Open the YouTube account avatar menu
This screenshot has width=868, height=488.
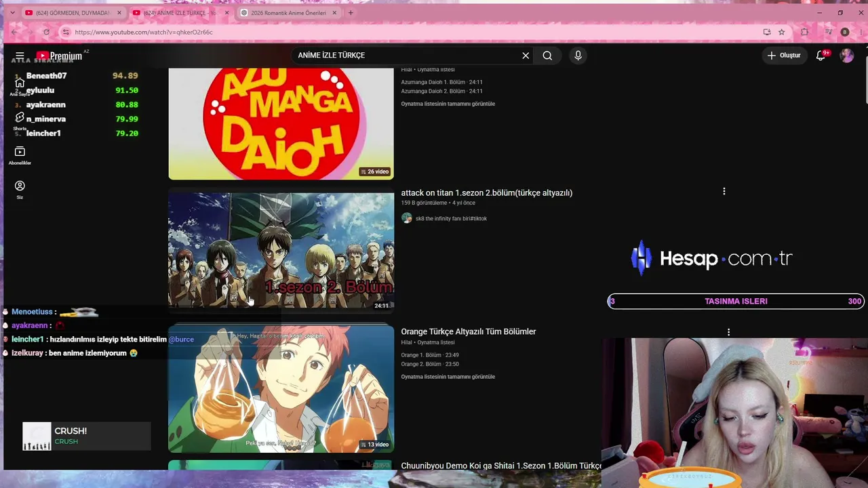click(847, 56)
